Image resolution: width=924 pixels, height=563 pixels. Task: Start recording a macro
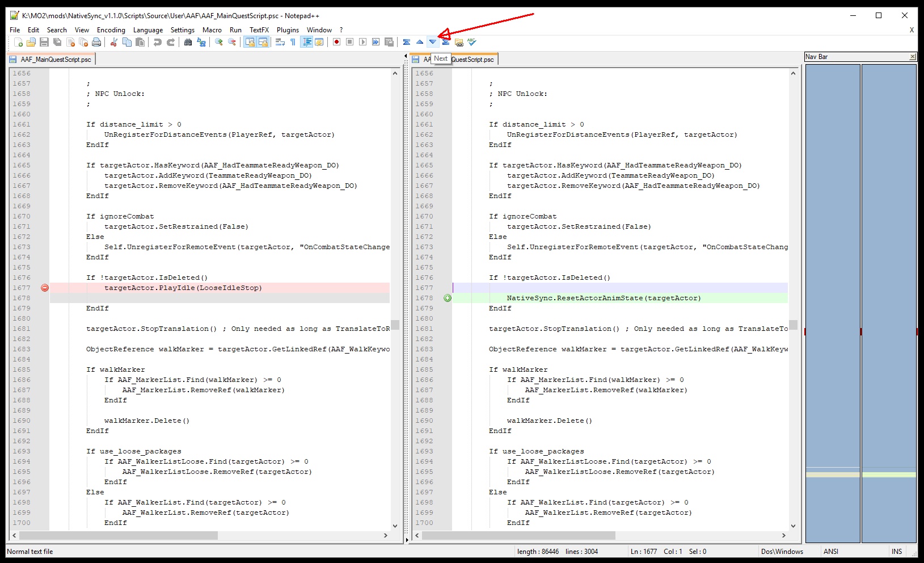(336, 41)
